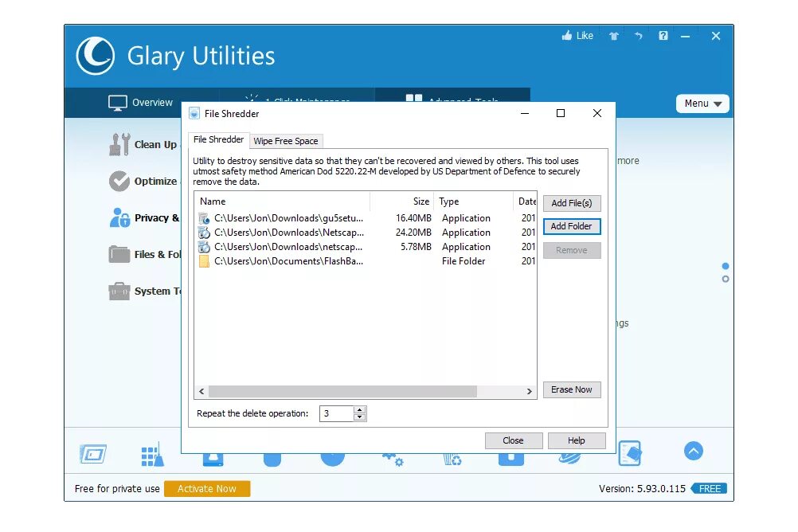798x532 pixels.
Task: Click the curved-arrow restore icon in title bar
Action: 638,36
